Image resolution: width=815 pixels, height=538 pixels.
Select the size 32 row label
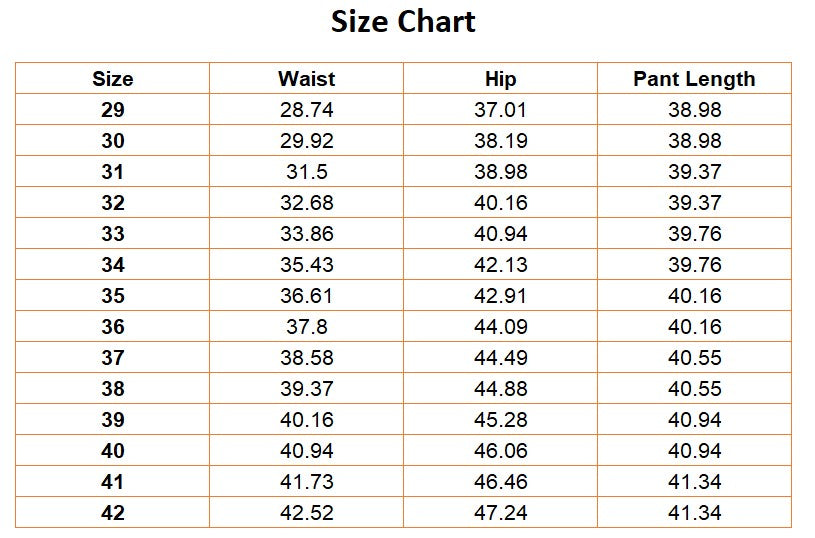point(112,203)
